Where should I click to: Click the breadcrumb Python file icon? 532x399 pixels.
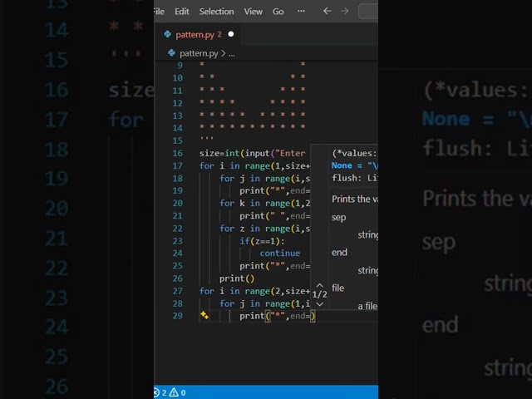[172, 53]
